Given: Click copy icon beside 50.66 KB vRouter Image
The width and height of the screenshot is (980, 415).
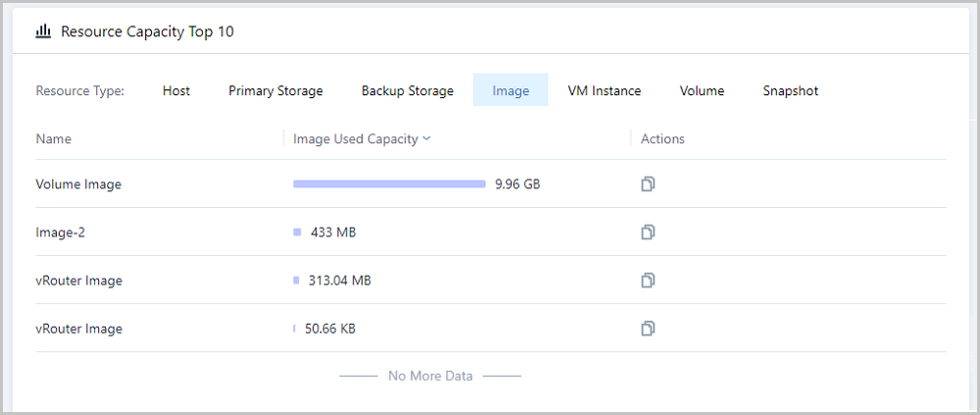Looking at the screenshot, I should 648,328.
